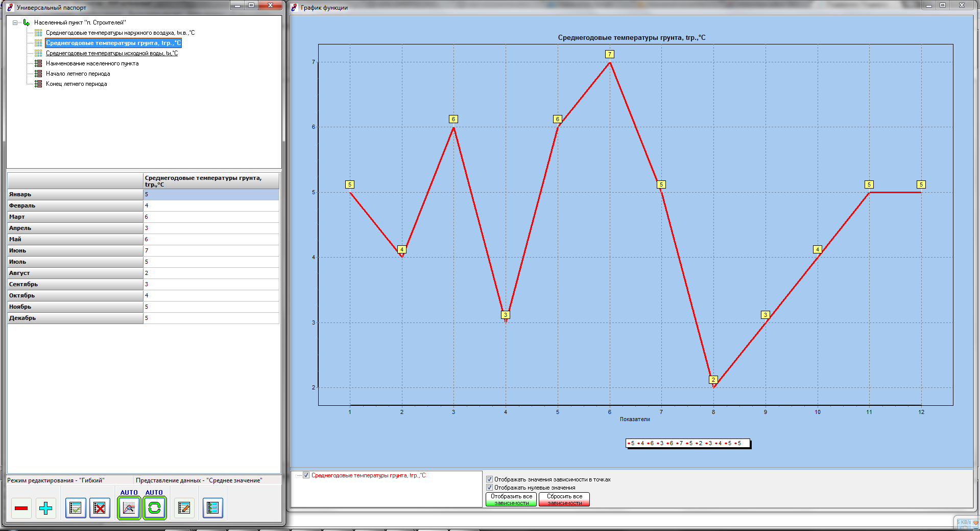Select 'Среднегодовые температуры наружного воздуха' tree item
Viewport: 980px width, 531px height.
point(120,33)
